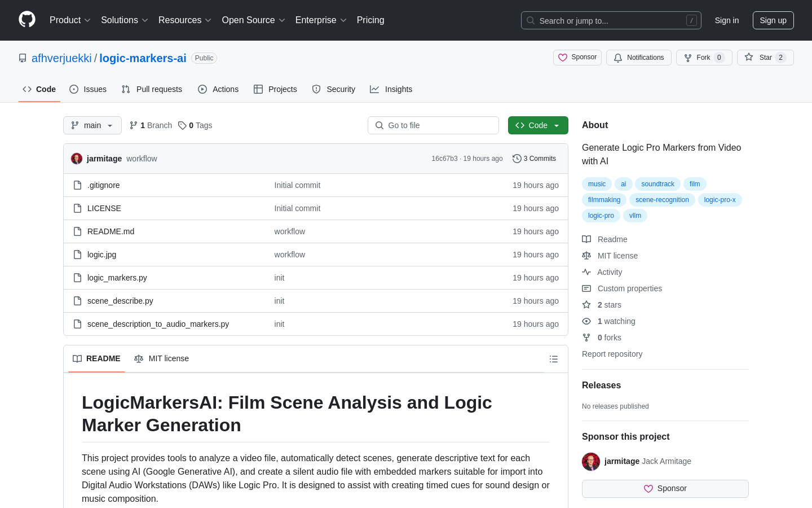This screenshot has width=812, height=508.
Task: Open the logic_markers.py file
Action: (117, 278)
